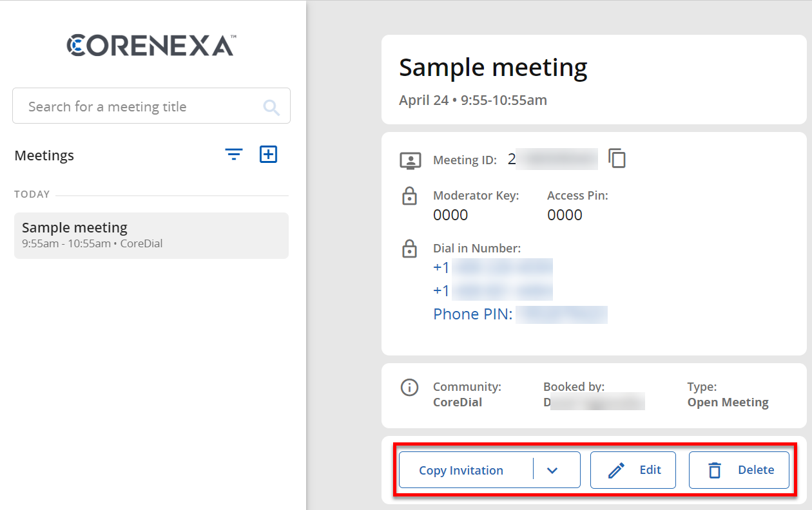Viewport: 812px width, 510px height.
Task: Click the lock icon beside Dial in Number
Action: [x=409, y=249]
